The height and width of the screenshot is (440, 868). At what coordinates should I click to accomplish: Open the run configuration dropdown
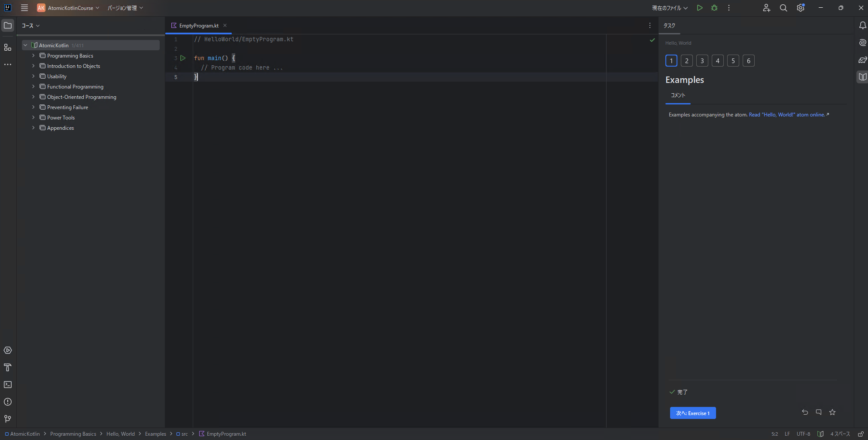670,8
